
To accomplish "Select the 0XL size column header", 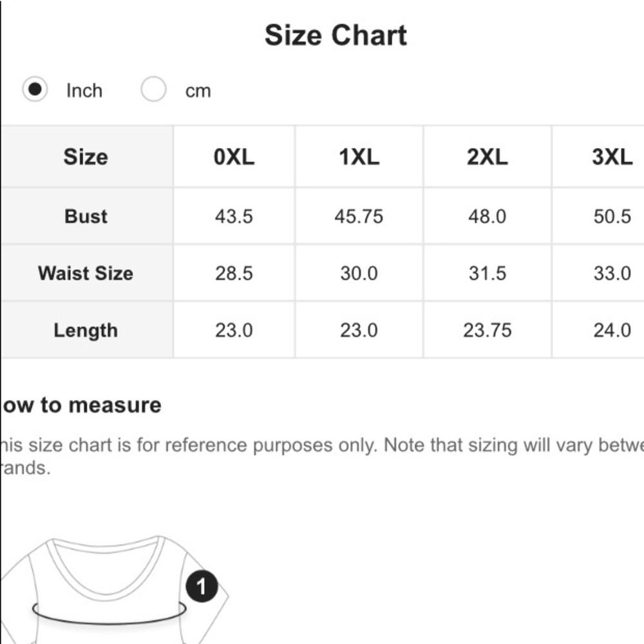I will coord(234,156).
